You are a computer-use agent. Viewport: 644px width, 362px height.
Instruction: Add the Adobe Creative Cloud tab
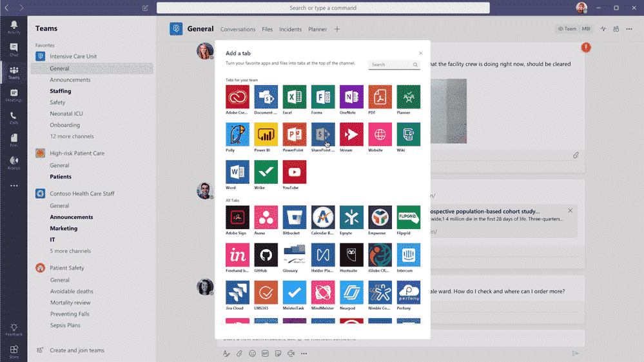[x=237, y=97]
